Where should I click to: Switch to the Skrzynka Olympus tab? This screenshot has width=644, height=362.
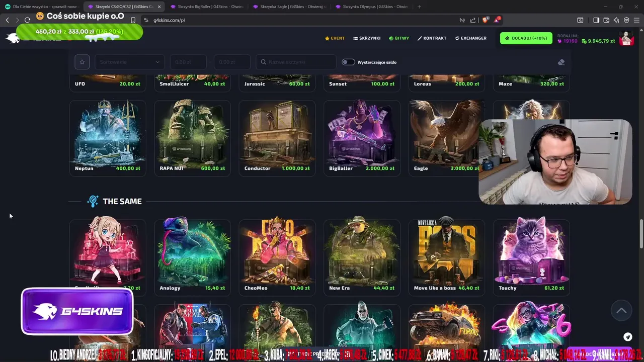tap(371, 7)
